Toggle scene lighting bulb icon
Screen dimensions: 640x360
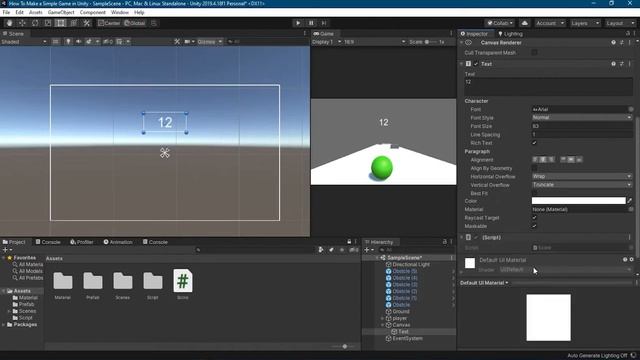(68, 41)
